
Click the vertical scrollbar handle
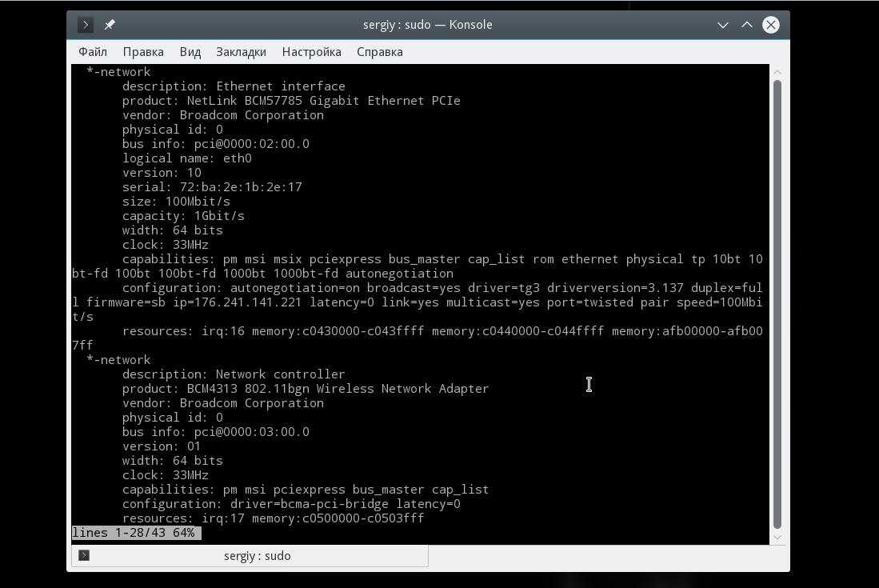pyautogui.click(x=777, y=304)
